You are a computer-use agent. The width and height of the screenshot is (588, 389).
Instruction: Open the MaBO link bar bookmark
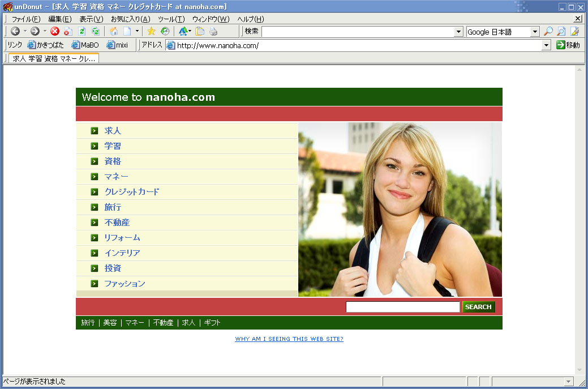85,45
